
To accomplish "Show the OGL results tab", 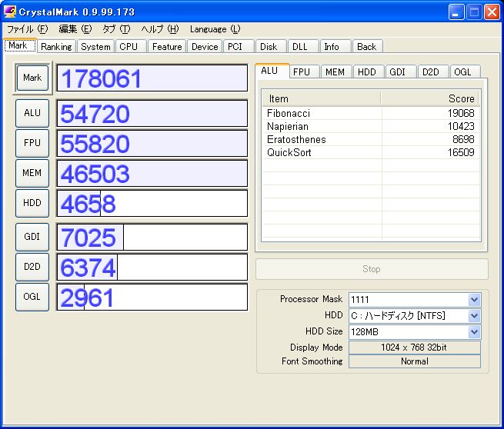I will click(x=462, y=72).
